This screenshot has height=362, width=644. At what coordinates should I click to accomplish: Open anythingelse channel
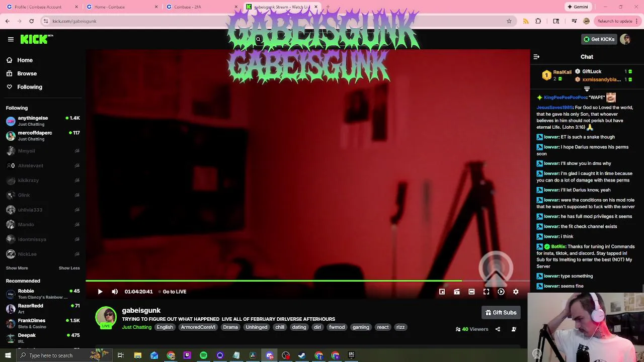pos(43,121)
